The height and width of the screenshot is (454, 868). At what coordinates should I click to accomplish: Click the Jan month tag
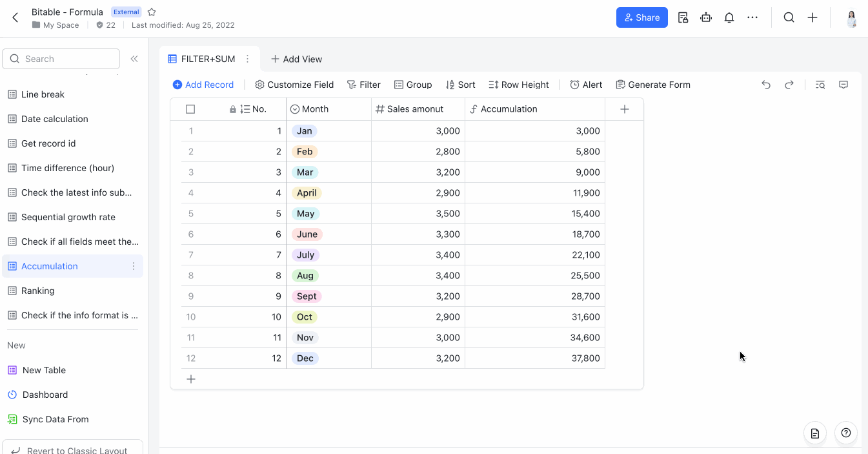[304, 130]
